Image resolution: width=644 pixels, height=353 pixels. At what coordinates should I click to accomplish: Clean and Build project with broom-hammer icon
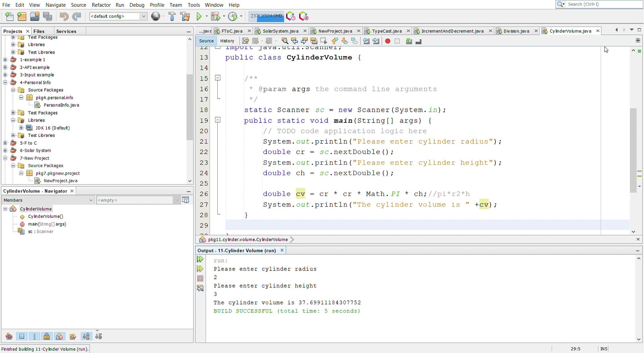pos(185,16)
